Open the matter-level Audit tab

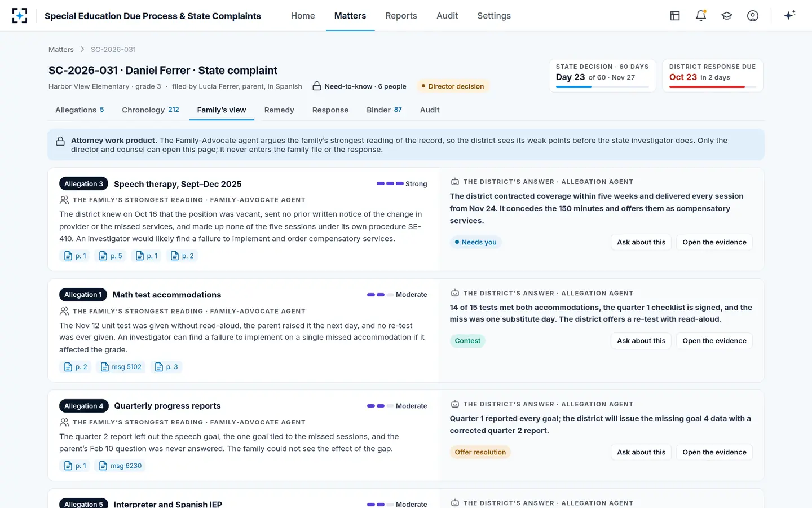coord(430,110)
